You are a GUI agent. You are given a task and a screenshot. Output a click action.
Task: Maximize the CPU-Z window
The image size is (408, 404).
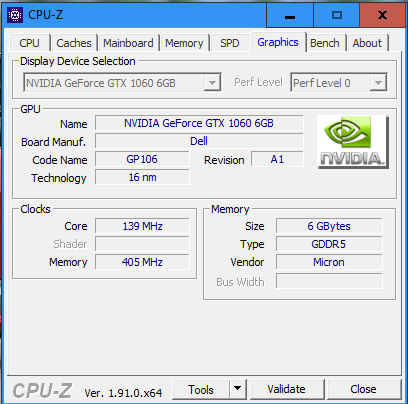coord(337,15)
